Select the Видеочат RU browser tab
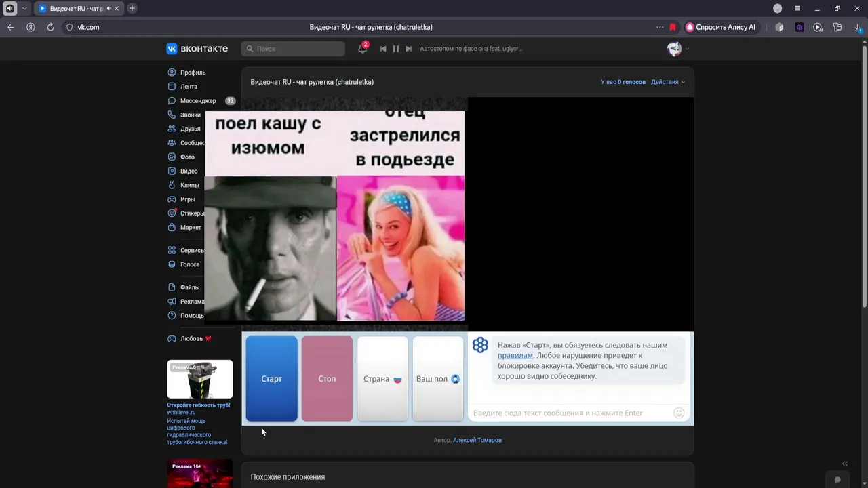The width and height of the screenshot is (868, 488). pyautogui.click(x=78, y=8)
